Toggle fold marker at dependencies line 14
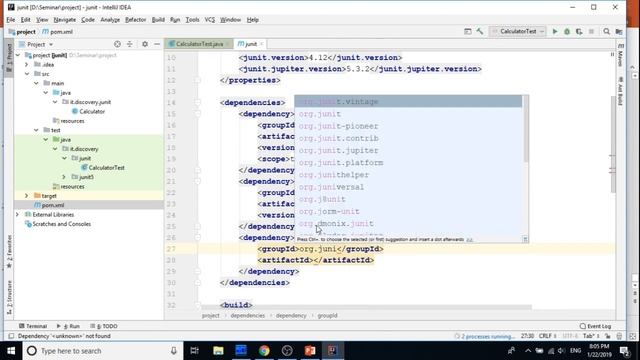The image size is (640, 360). tap(197, 102)
